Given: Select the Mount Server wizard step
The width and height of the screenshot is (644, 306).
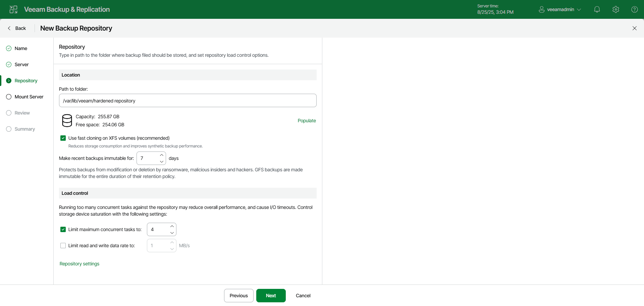Looking at the screenshot, I should (29, 97).
